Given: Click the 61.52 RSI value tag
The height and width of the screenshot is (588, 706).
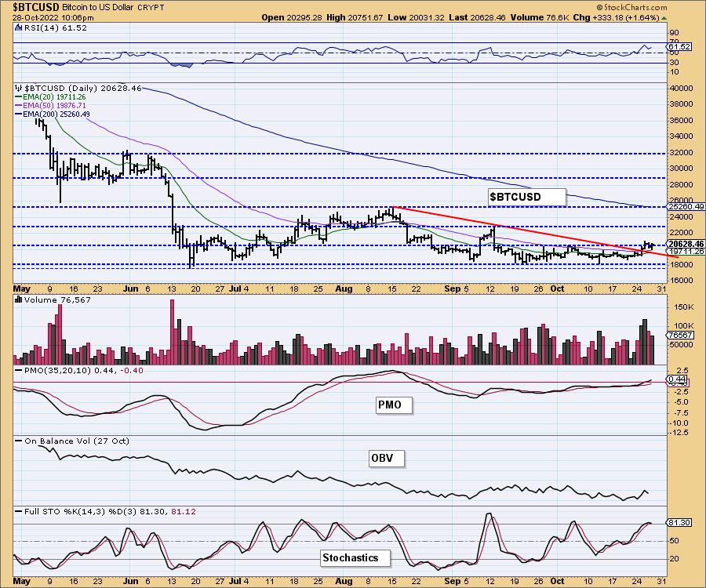Looking at the screenshot, I should [x=679, y=47].
